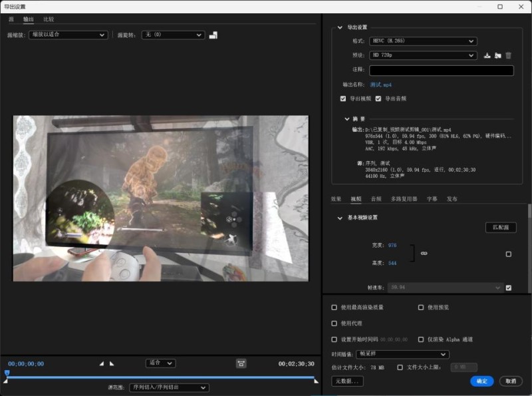Open the 字幕 tab
This screenshot has width=532, height=396.
432,199
